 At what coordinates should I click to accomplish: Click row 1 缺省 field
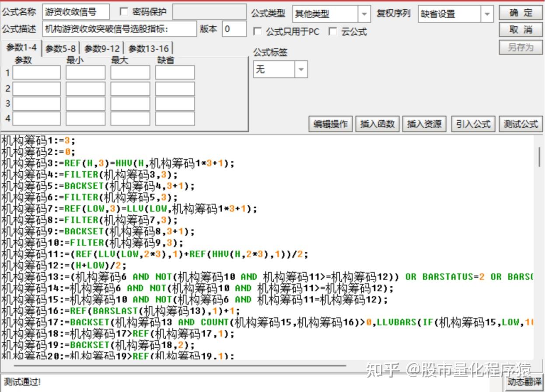[x=175, y=73]
